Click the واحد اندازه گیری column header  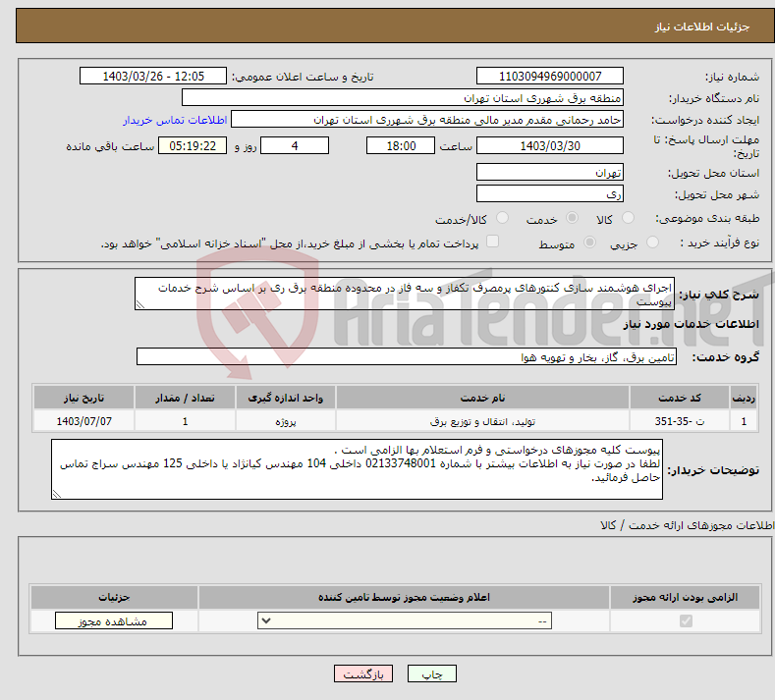[286, 398]
